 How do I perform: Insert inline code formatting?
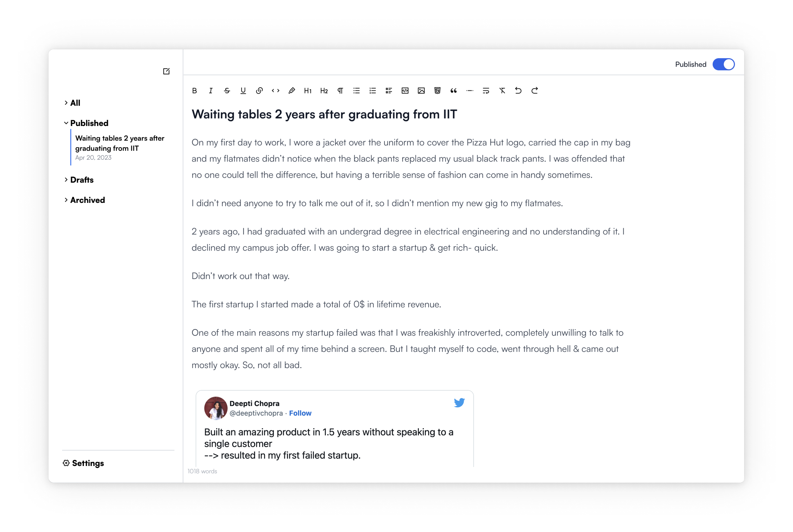[275, 90]
